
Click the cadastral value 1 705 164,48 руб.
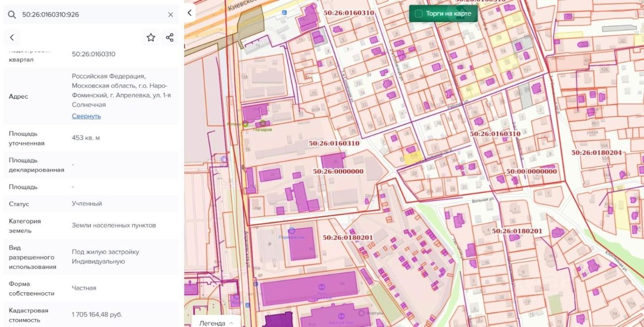tap(97, 315)
